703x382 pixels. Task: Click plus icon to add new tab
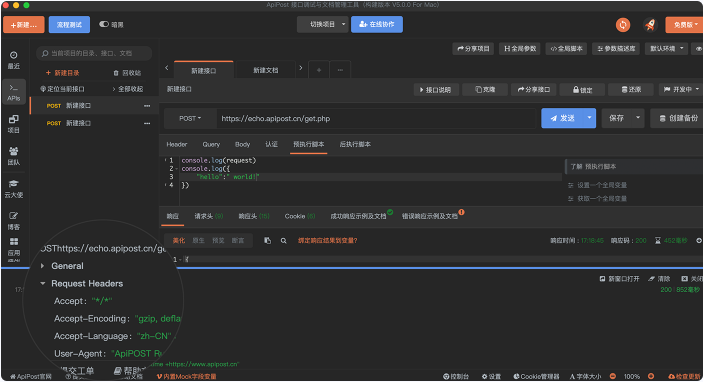click(x=319, y=70)
